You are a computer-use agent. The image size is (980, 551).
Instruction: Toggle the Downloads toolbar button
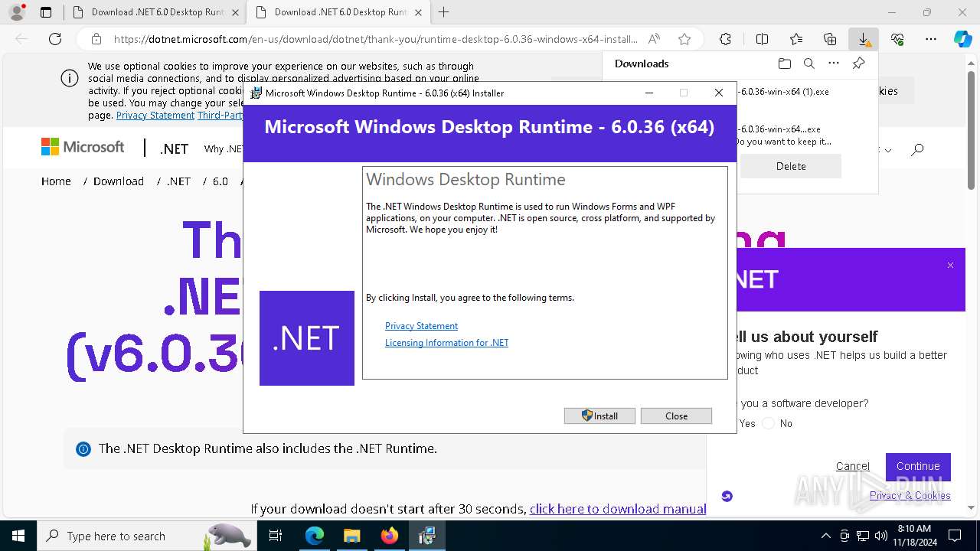[864, 39]
